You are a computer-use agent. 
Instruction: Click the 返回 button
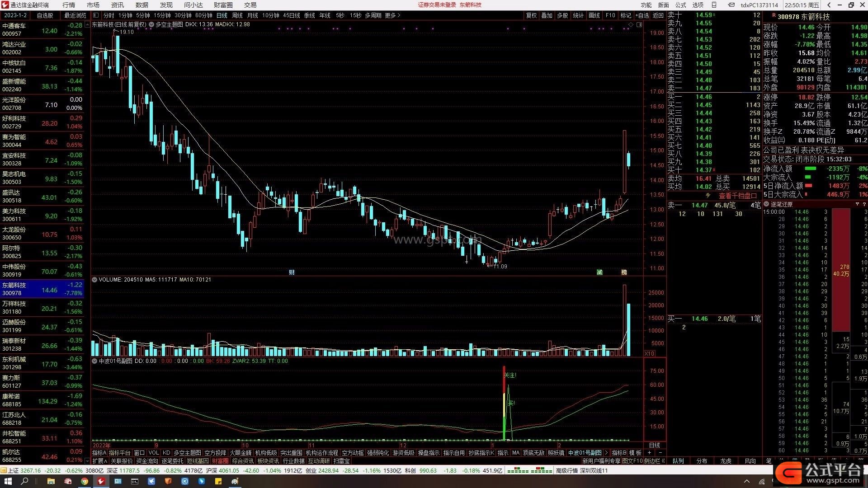click(658, 15)
